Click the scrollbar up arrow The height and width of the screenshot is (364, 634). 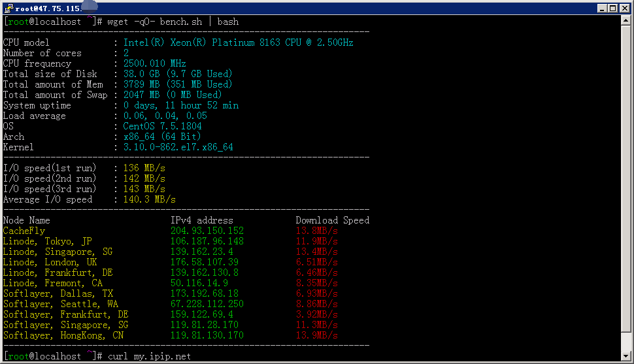[x=626, y=21]
